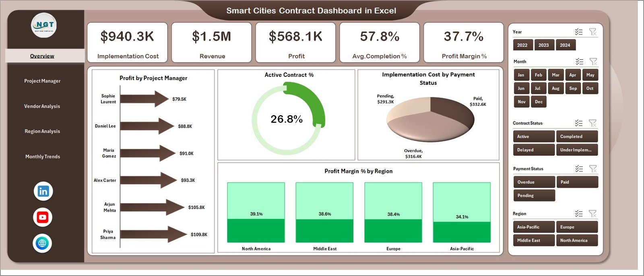Open the Vendor Analysis page
Screen dimensions: 644x276
42,106
